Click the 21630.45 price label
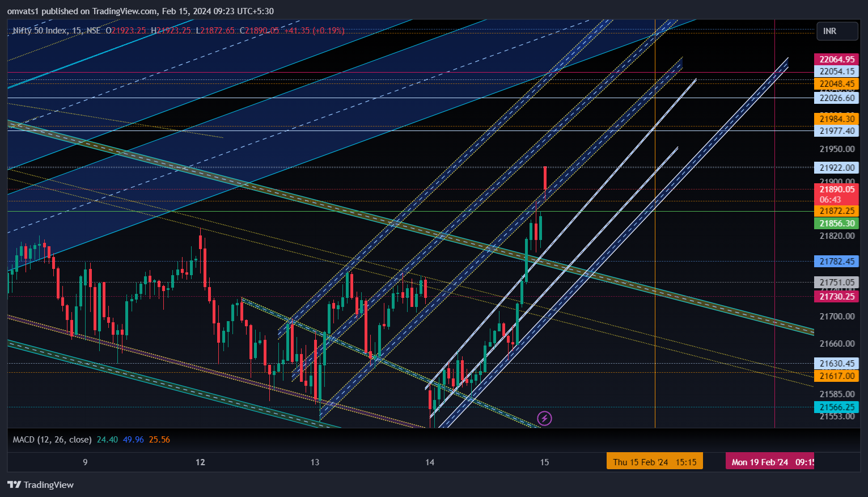 [x=836, y=364]
